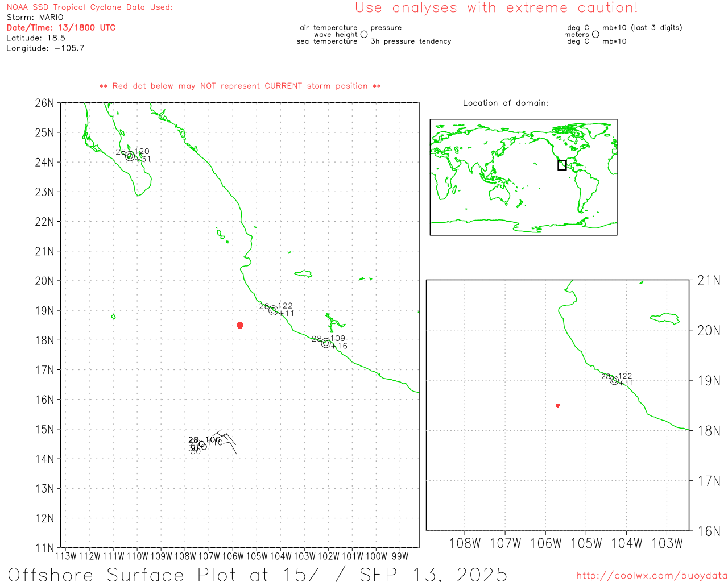Click the 'Date/Time: 13/1800 UTC' text

(61, 28)
